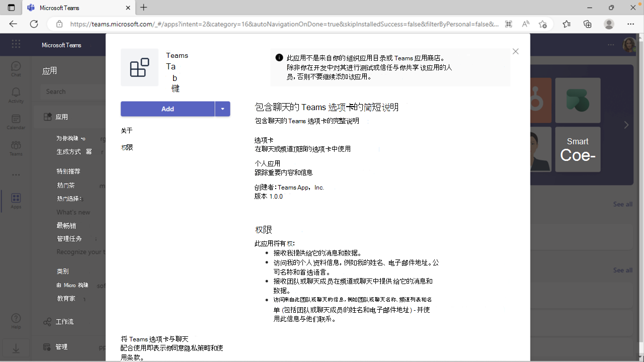The height and width of the screenshot is (362, 644).
Task: Click the Teams Tab app icon thumbnail
Action: 139,67
